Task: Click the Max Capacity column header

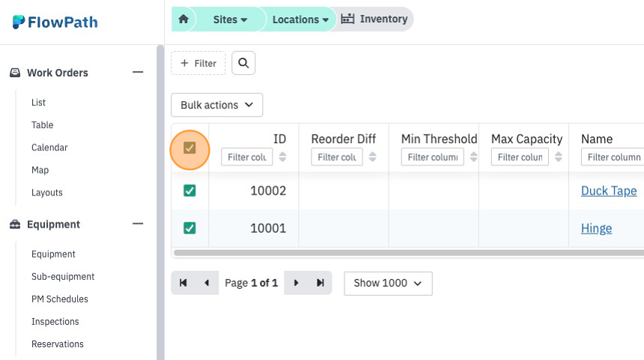Action: (x=527, y=139)
